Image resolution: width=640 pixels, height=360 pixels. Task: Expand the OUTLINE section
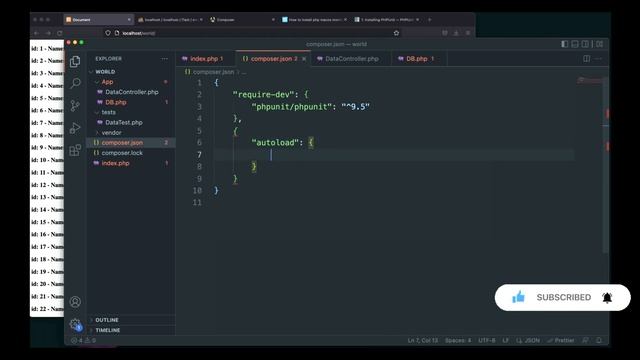click(x=131, y=320)
